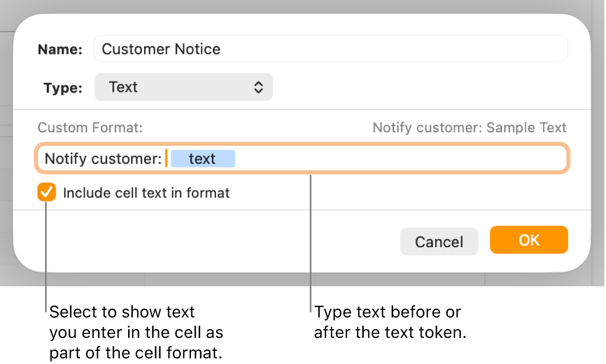
Task: Select the "Notify customer:" prefix text
Action: (103, 158)
